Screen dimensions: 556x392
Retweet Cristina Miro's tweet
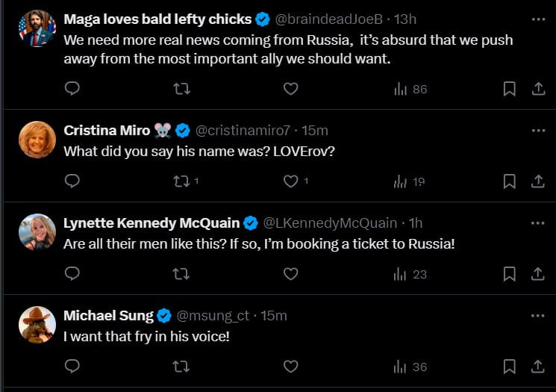181,181
